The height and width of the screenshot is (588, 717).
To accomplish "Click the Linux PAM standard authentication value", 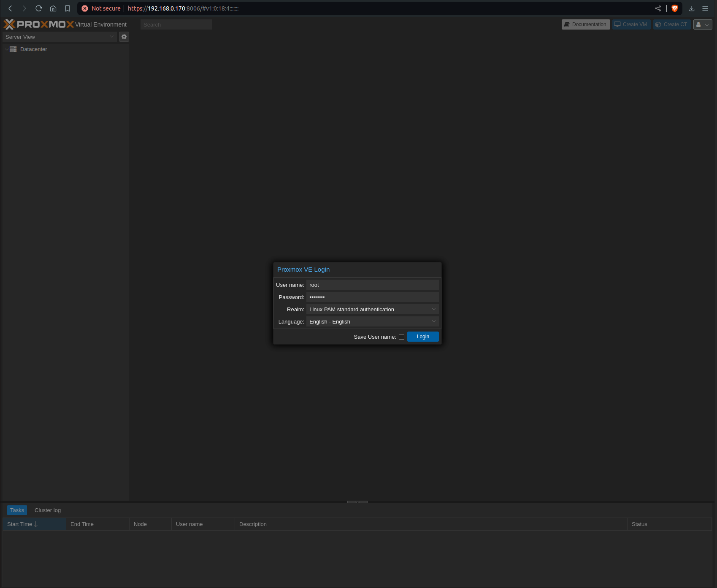I will click(352, 309).
